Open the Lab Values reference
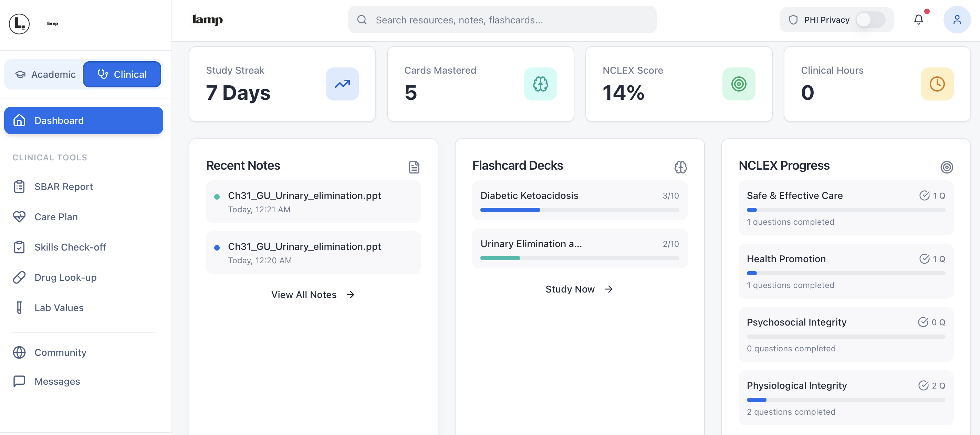This screenshot has width=980, height=435. 59,308
